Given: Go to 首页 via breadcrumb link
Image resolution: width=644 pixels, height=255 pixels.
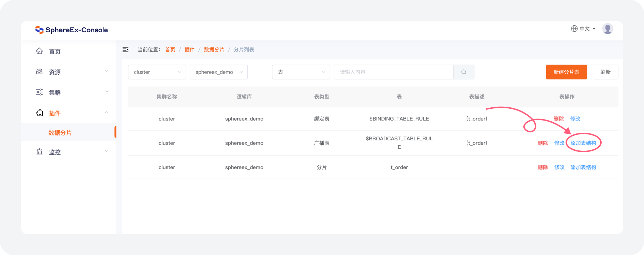Looking at the screenshot, I should point(170,50).
